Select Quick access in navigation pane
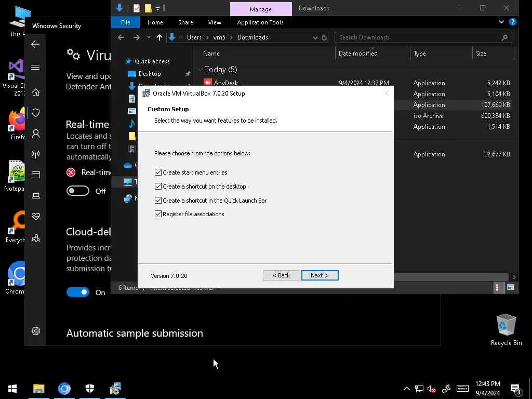Viewport: 532px width, 399px height. [152, 61]
